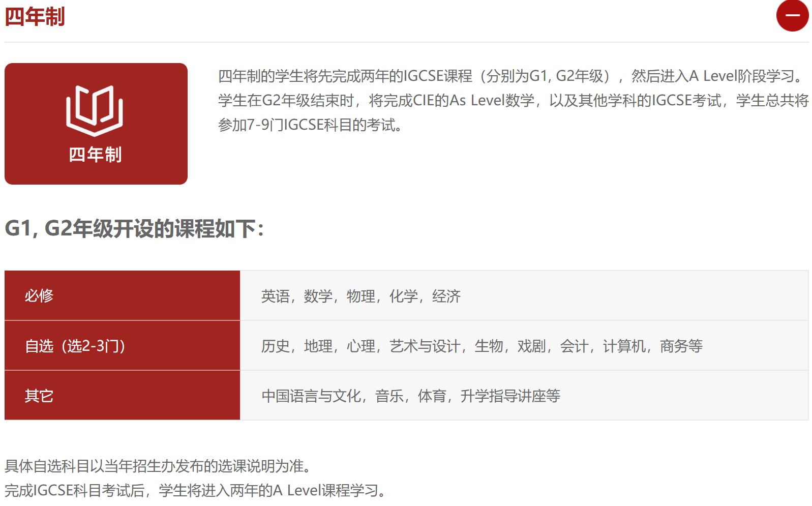The image size is (812, 506).
Task: Click the sentence starting with 完成IGCSE科目考试后
Action: click(195, 490)
